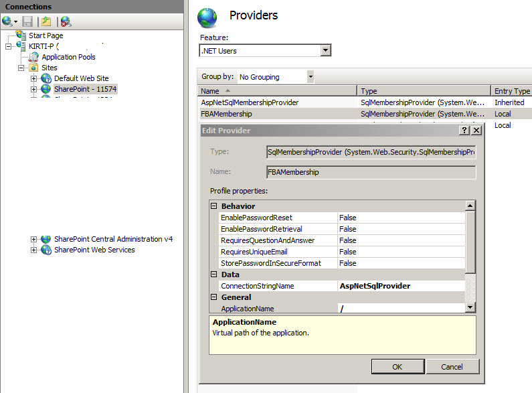
Task: Click the ConnectionStringName value field
Action: (400, 286)
